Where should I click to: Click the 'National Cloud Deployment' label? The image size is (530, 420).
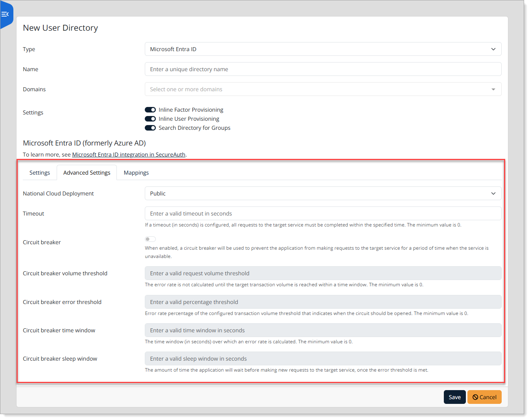pos(58,193)
